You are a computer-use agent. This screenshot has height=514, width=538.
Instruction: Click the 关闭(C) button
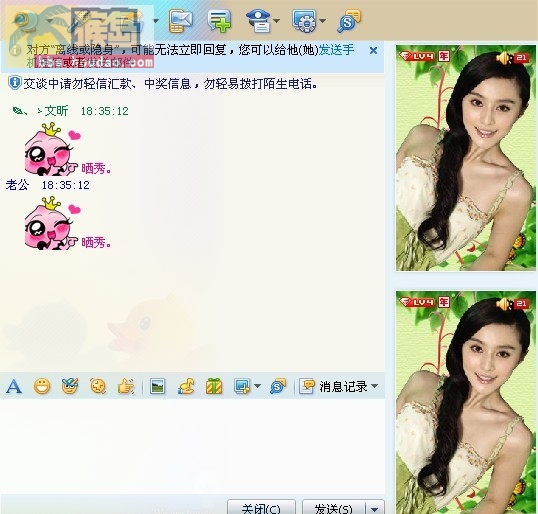click(261, 507)
